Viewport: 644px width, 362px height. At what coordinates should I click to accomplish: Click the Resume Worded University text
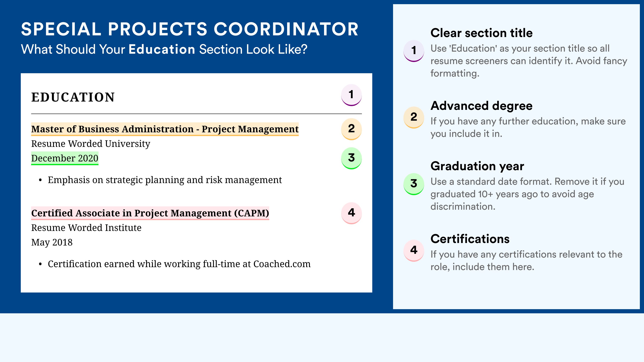coord(91,144)
